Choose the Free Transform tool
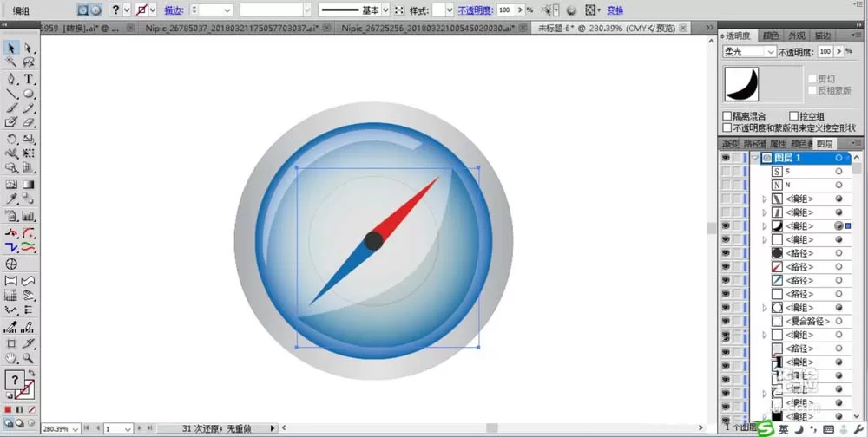868x437 pixels. tap(29, 153)
